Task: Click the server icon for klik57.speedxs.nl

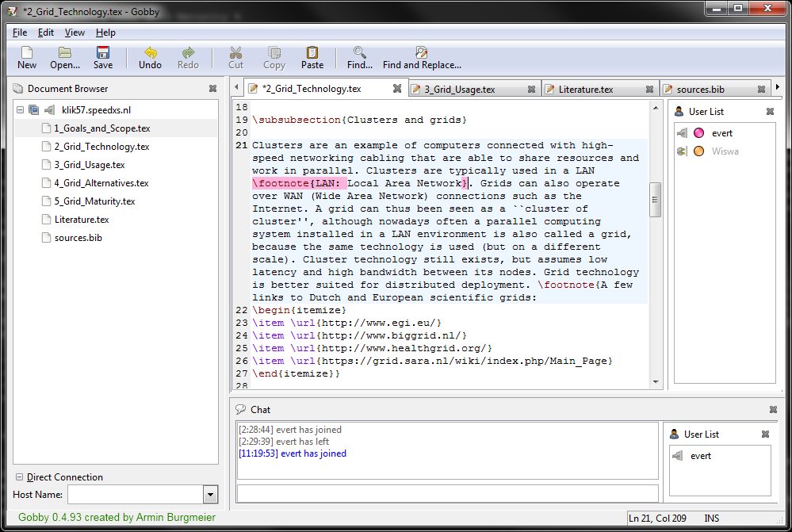Action: coord(34,109)
